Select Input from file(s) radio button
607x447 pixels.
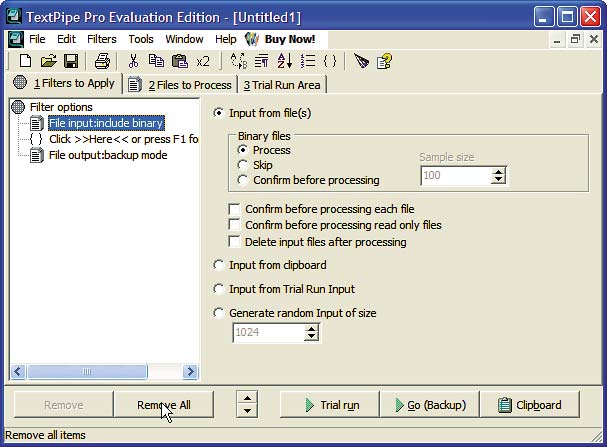coord(219,113)
